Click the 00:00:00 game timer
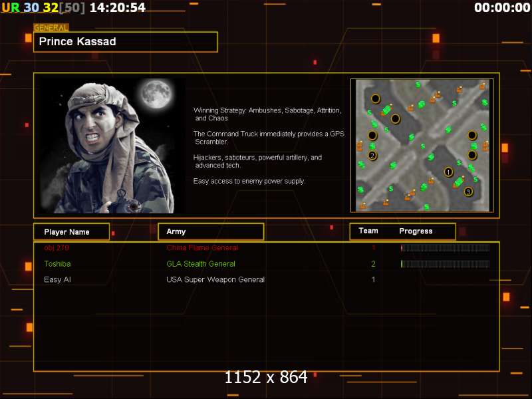Viewport: 532px width, 399px height. (x=503, y=7)
